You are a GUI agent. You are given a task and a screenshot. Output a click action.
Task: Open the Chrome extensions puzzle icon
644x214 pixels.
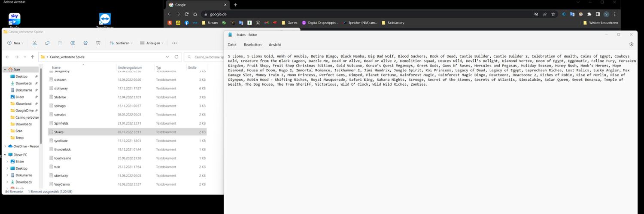coord(589,14)
